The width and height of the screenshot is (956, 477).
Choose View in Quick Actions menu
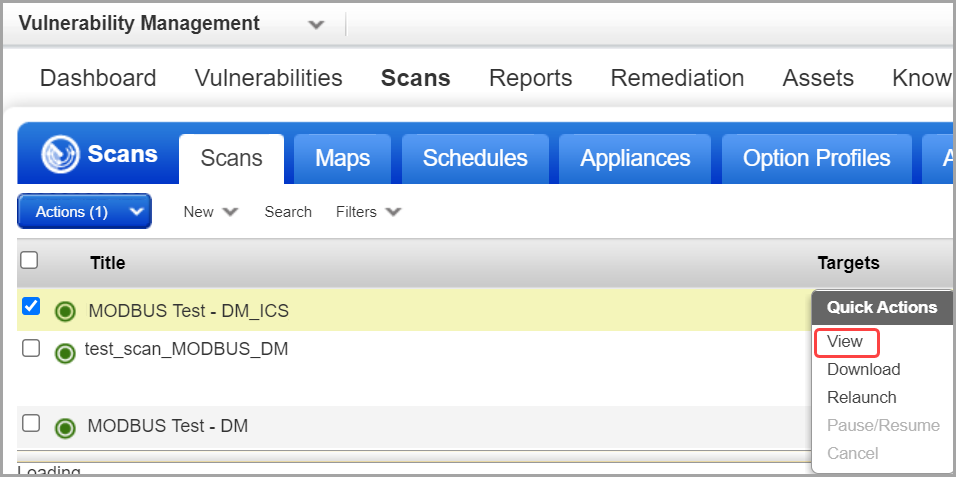tap(845, 342)
